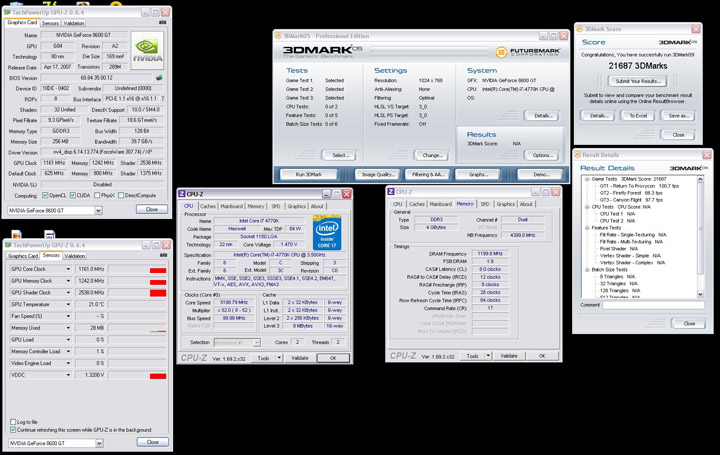Click the Intel Core i7 logo in CPU-Z

pyautogui.click(x=327, y=232)
